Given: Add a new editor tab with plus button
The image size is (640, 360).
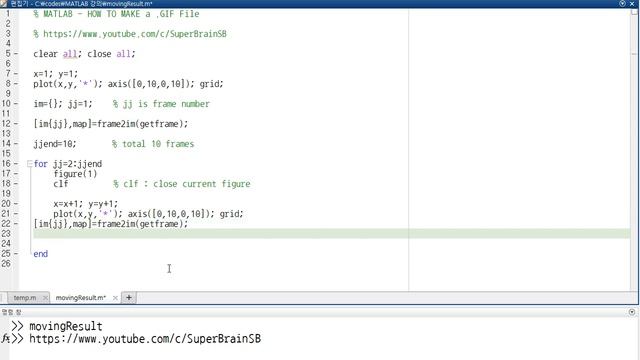Looking at the screenshot, I should click(x=129, y=298).
